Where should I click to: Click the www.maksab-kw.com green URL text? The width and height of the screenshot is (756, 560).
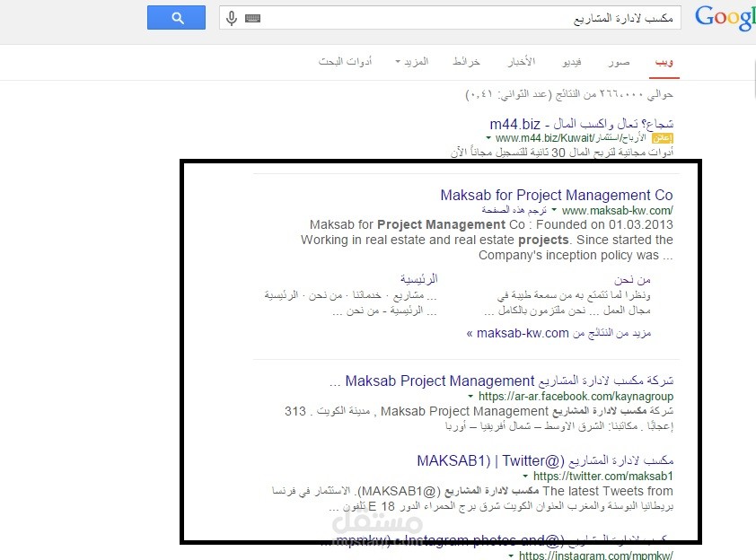point(617,211)
